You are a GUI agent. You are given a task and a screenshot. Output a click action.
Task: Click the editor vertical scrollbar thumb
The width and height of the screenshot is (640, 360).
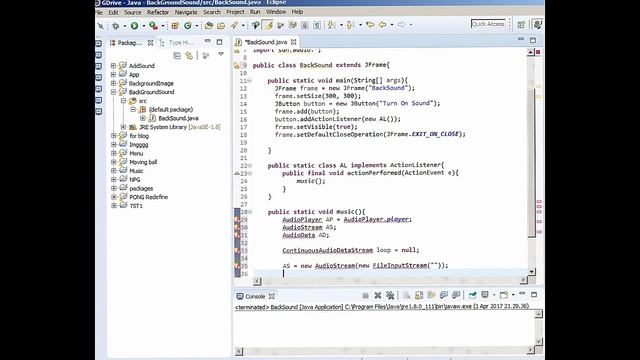pyautogui.click(x=531, y=163)
